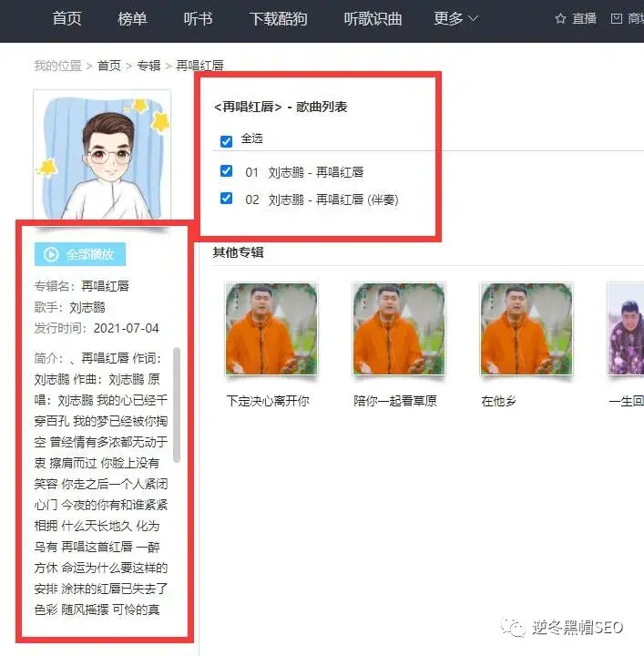Open the 首页 navigation tab
644x656 pixels.
click(x=66, y=19)
